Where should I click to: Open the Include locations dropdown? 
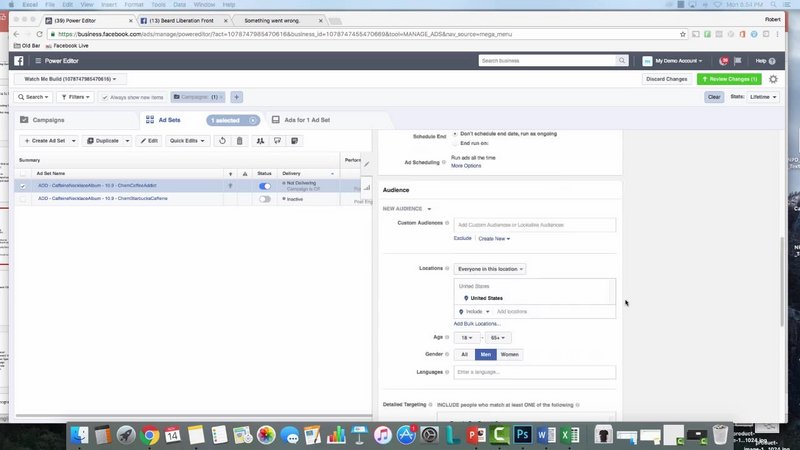click(474, 312)
